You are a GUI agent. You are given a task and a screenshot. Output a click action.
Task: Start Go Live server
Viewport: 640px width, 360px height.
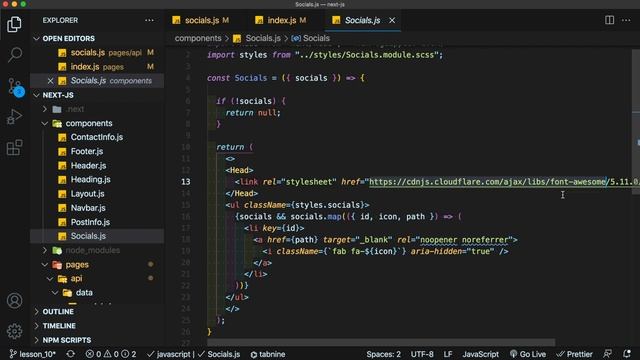tap(528, 354)
